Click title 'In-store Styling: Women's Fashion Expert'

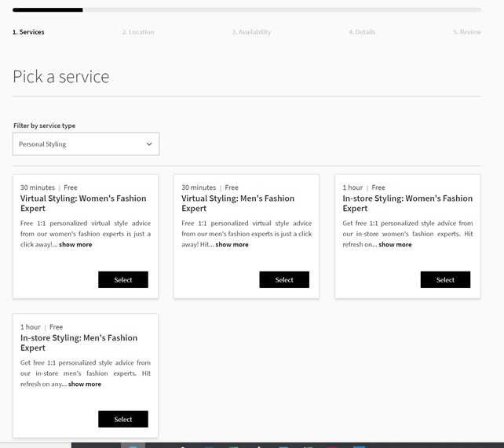pyautogui.click(x=407, y=203)
